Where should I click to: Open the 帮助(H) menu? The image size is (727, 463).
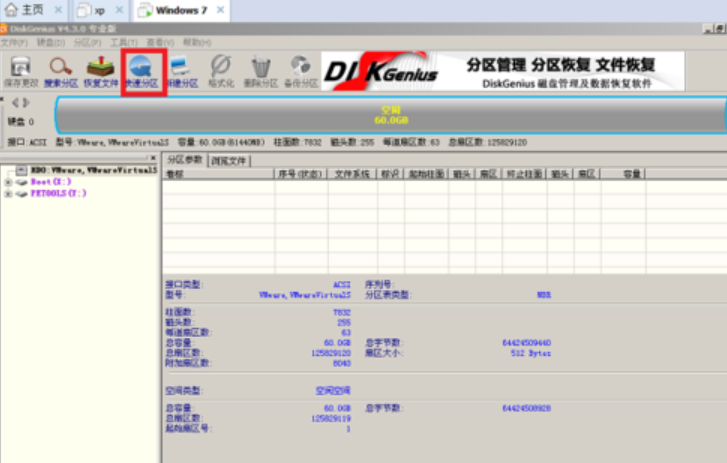tap(197, 43)
